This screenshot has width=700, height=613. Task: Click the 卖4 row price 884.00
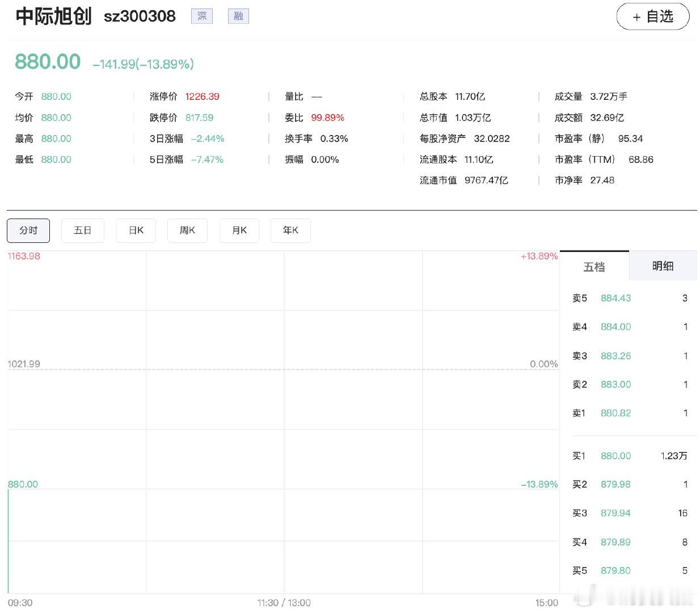(616, 327)
